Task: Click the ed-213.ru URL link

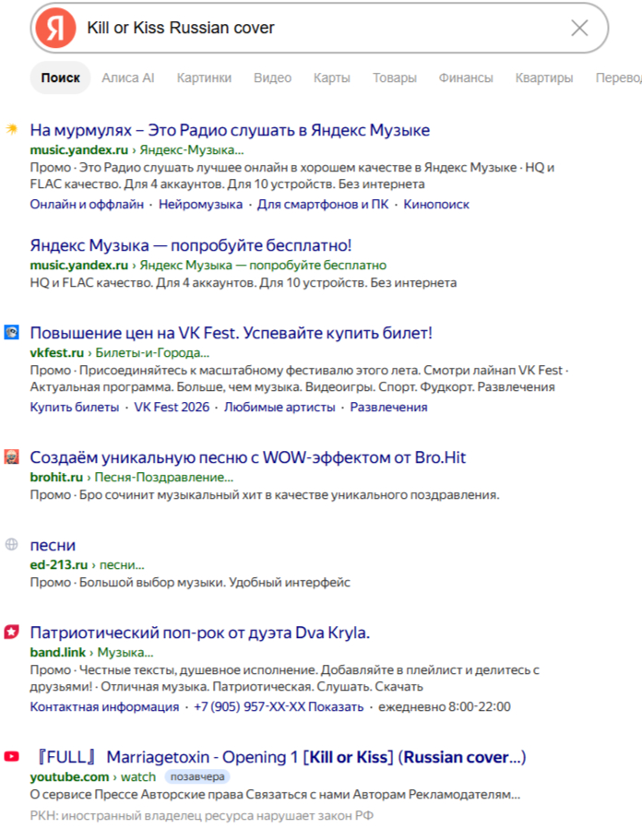Action: [x=59, y=565]
